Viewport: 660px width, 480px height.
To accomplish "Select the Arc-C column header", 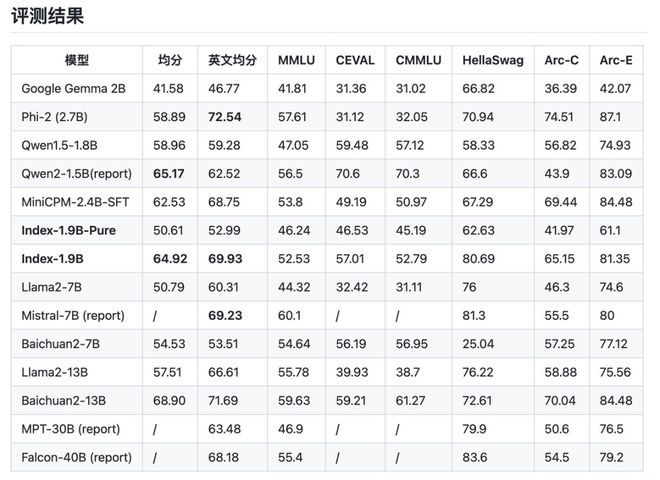I will (562, 60).
